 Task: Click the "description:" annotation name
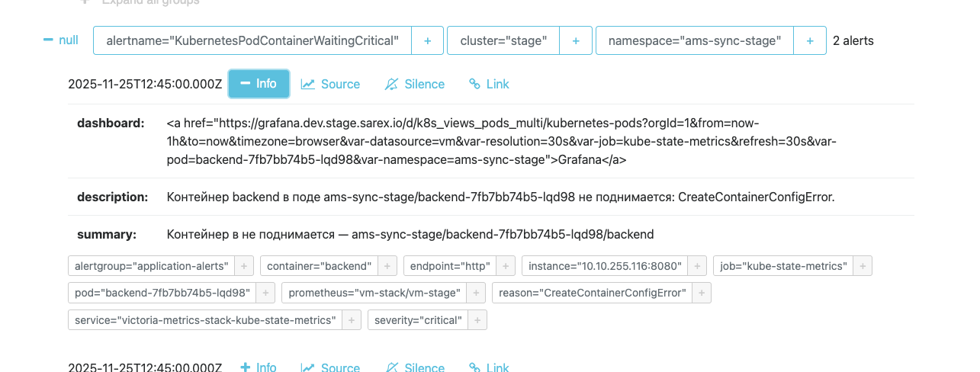[x=113, y=197]
